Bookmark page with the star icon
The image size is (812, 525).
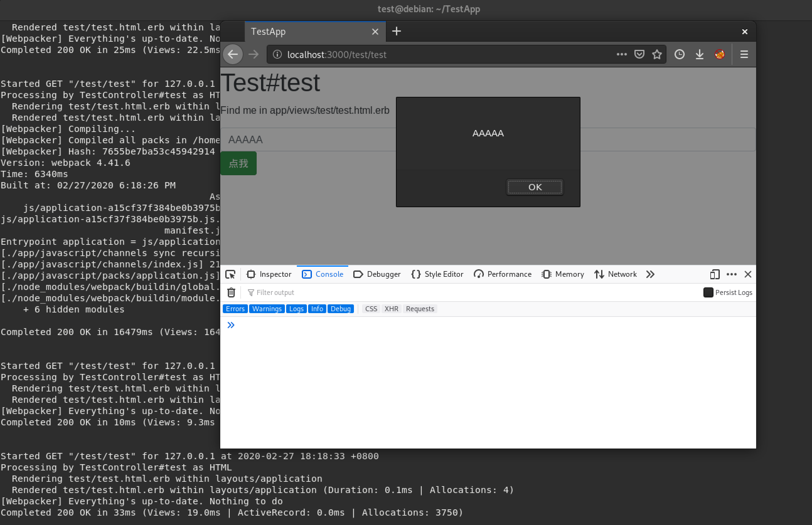[x=657, y=55]
